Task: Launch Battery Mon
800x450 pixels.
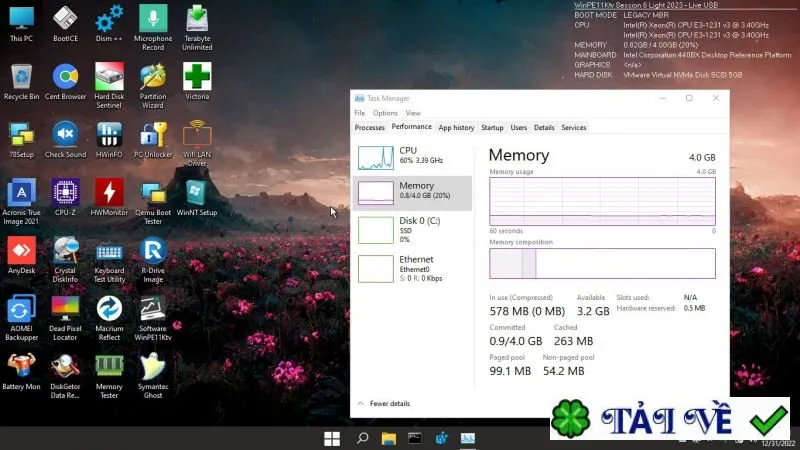Action: (x=21, y=372)
